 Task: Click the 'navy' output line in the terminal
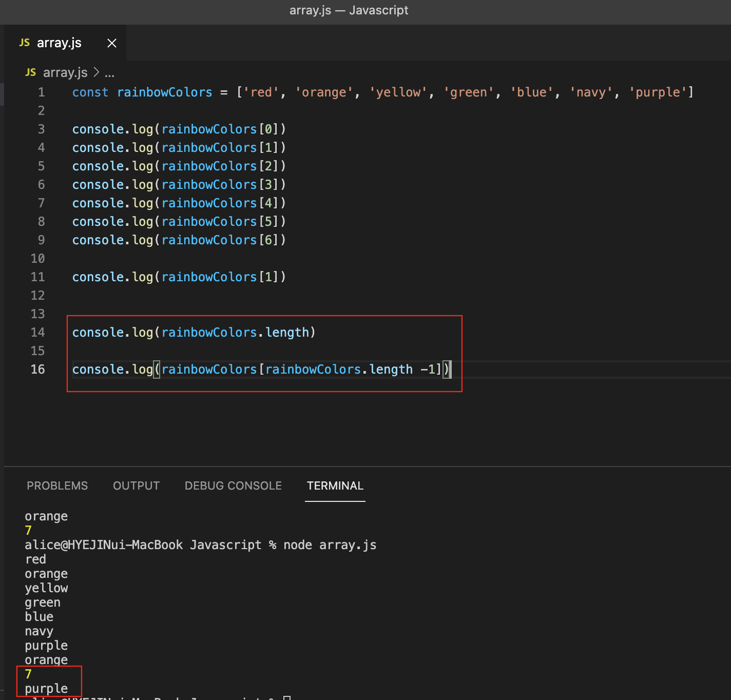pos(39,631)
